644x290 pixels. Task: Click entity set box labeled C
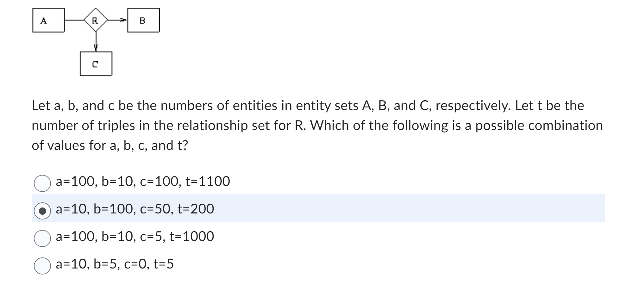pos(96,64)
